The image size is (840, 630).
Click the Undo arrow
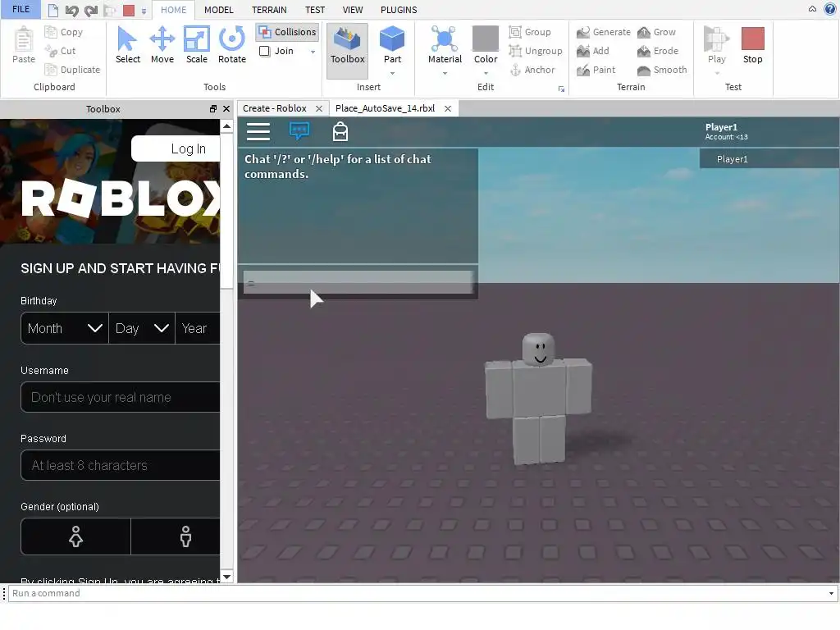click(x=72, y=10)
